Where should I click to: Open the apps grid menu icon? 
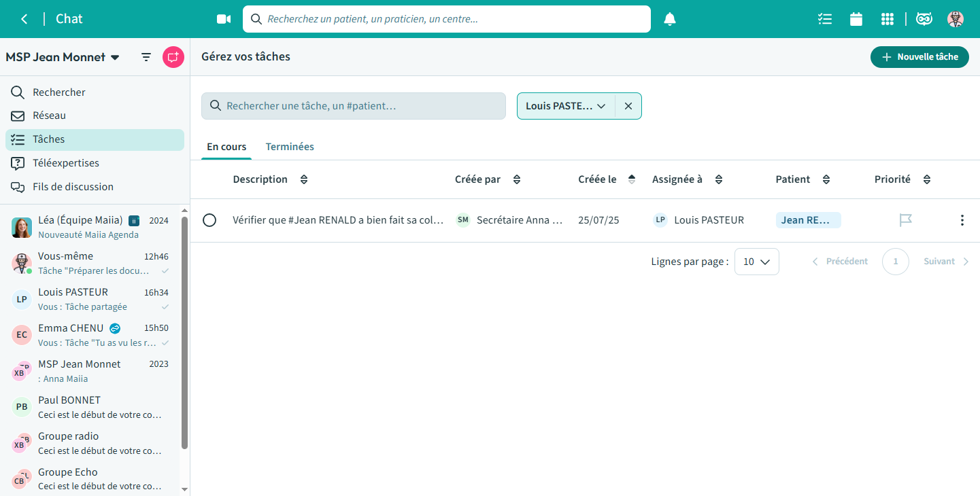(x=888, y=19)
